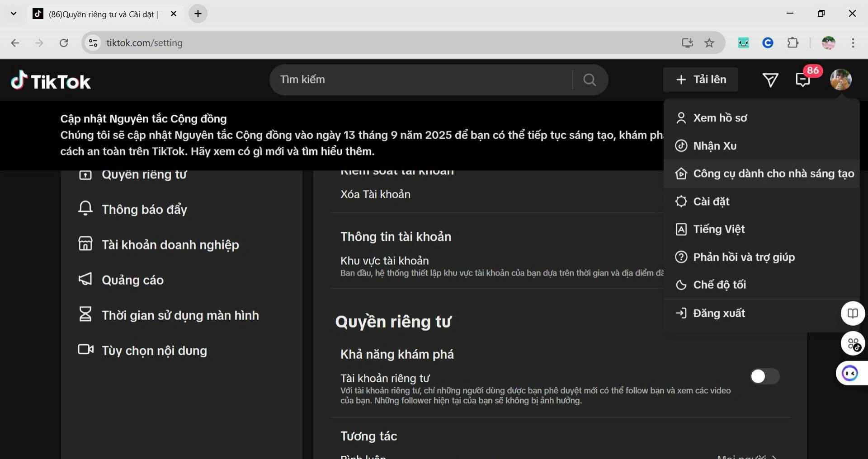
Task: Switch language via Tiếng Việt option
Action: [719, 229]
